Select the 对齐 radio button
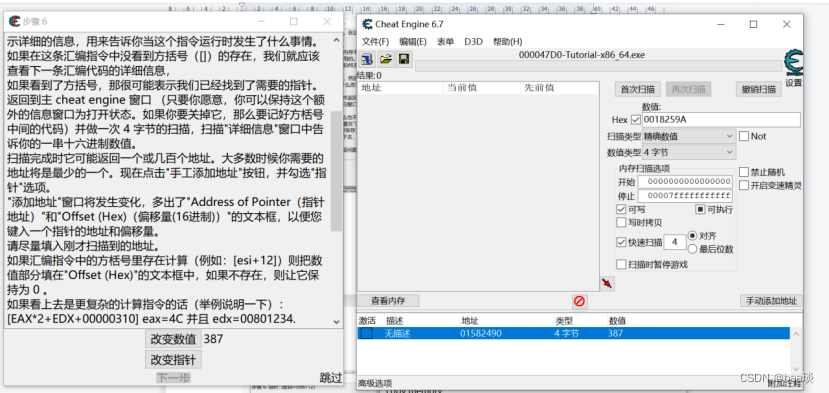This screenshot has width=829, height=393. tap(692, 236)
